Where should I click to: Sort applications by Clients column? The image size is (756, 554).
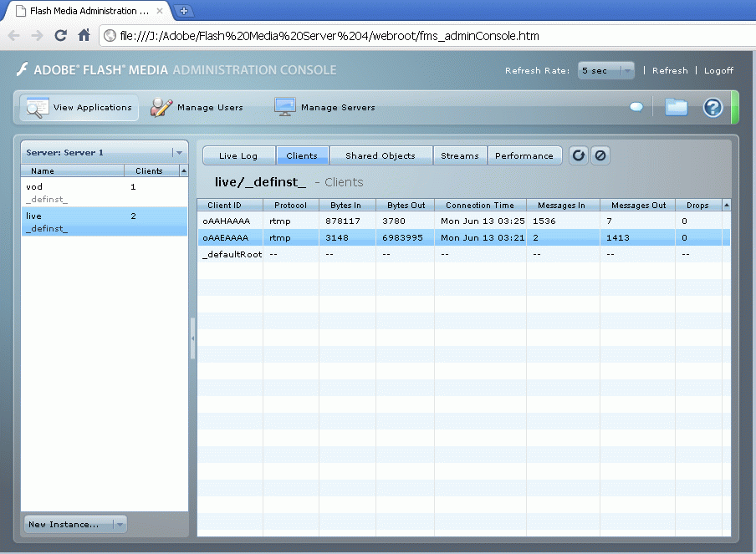point(151,170)
